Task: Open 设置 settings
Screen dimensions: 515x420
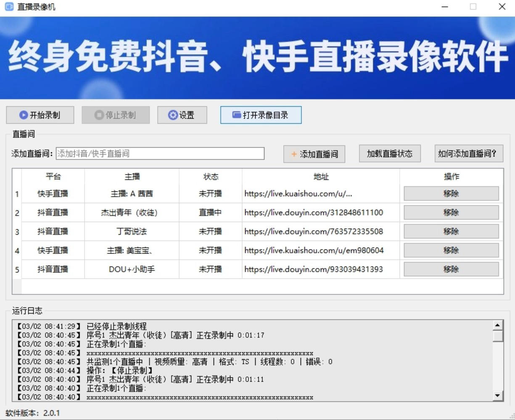Action: tap(182, 115)
